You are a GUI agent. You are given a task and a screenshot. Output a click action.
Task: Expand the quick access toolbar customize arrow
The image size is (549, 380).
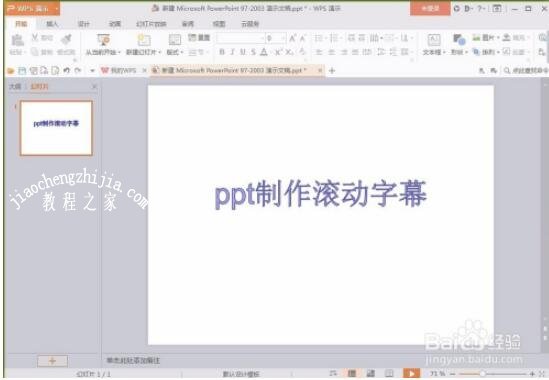pos(92,71)
